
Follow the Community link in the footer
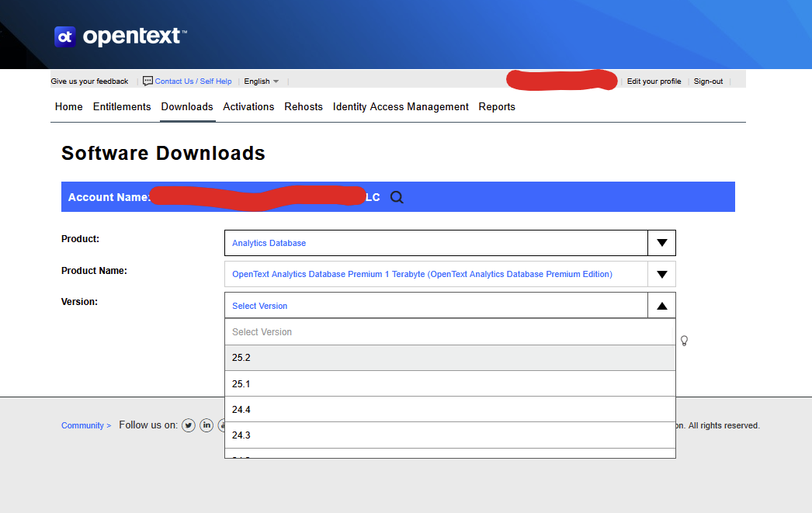(x=83, y=425)
